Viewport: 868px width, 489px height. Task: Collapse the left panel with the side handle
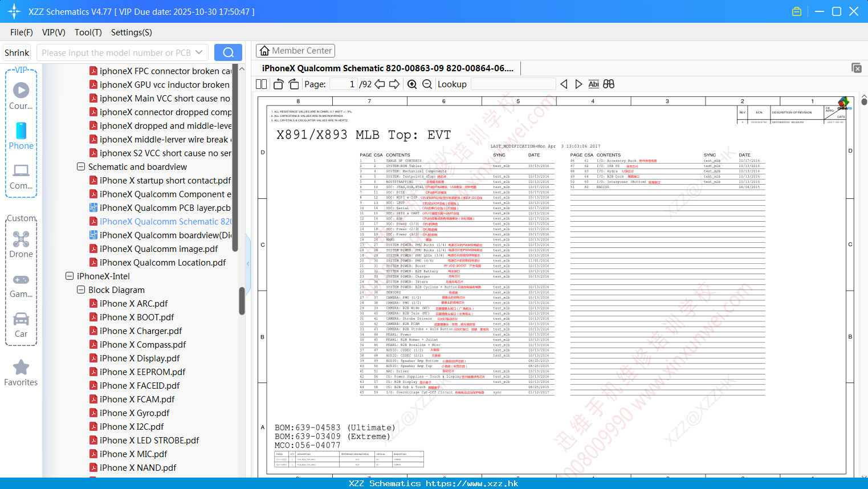(x=248, y=263)
